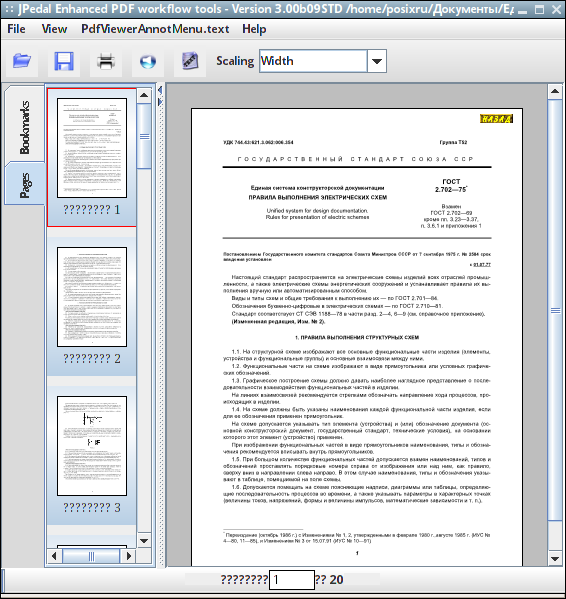The width and height of the screenshot is (566, 599).
Task: Click the document view scroll down arrow
Action: (x=555, y=559)
